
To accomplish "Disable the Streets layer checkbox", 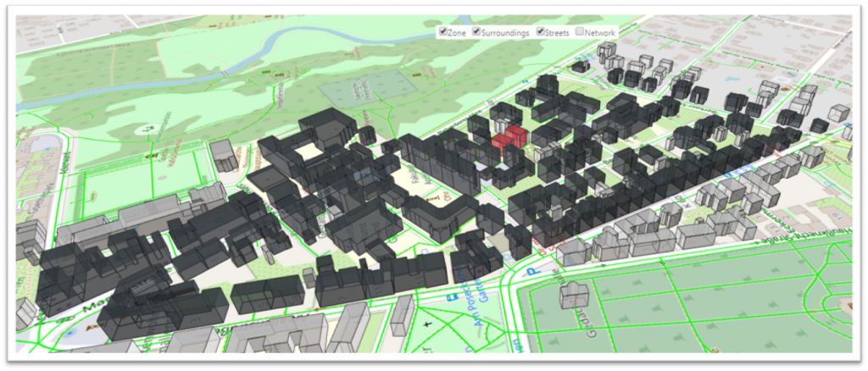I will [x=540, y=32].
